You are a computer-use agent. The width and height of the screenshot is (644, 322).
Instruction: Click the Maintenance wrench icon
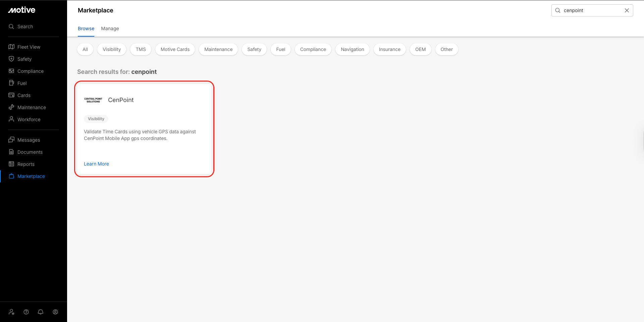(11, 107)
